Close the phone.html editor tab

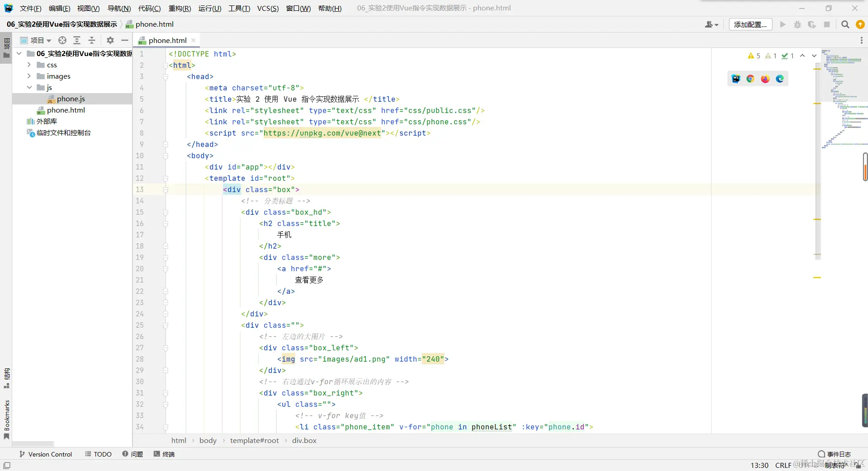click(193, 40)
